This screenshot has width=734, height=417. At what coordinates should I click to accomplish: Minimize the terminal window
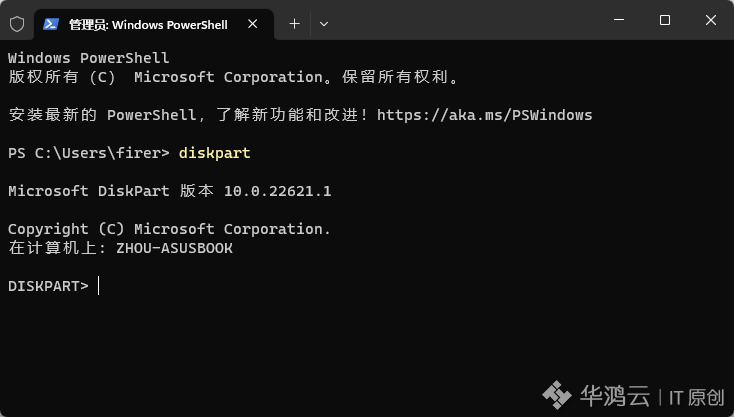click(619, 20)
